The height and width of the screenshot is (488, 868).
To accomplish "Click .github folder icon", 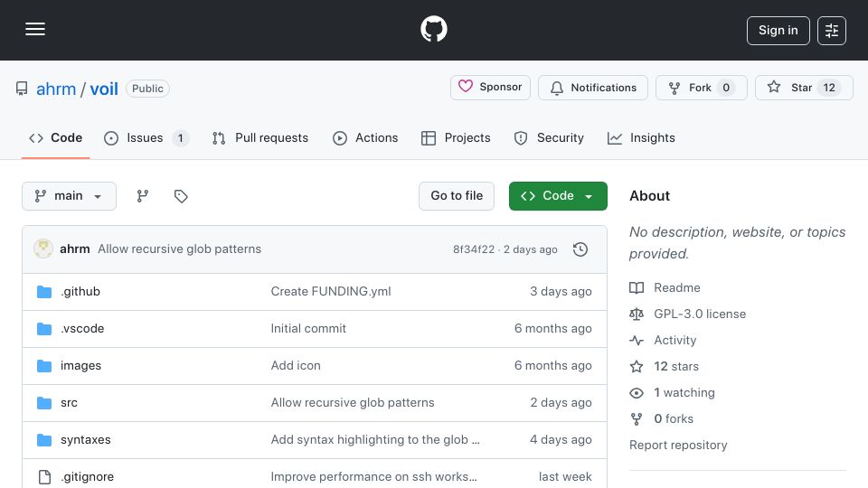I will [x=44, y=292].
